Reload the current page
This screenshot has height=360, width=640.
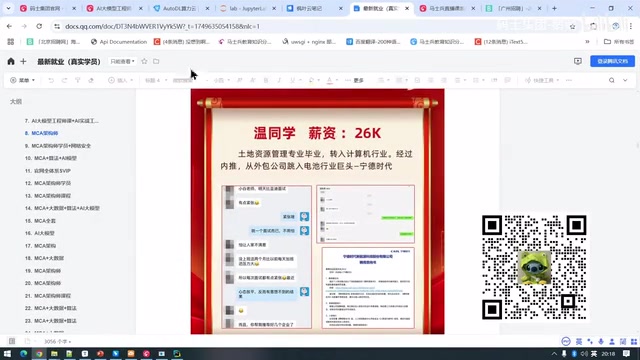[39, 26]
